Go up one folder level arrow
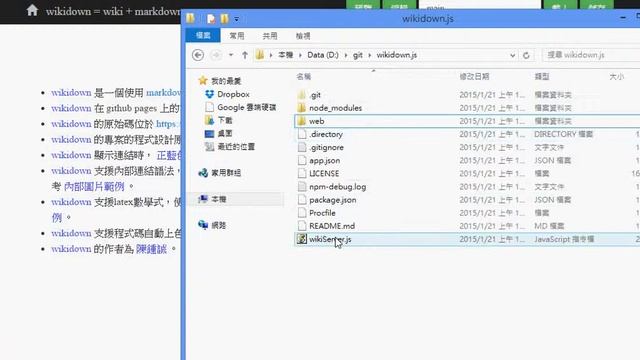The width and height of the screenshot is (640, 360). [x=244, y=55]
